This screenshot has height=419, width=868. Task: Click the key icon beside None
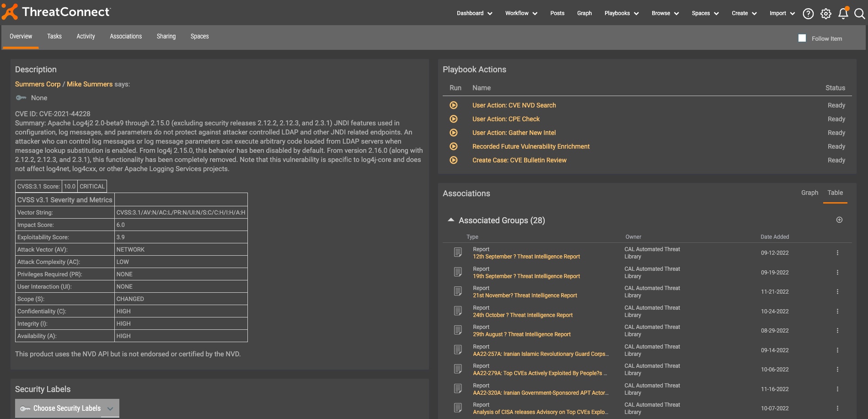pos(21,98)
